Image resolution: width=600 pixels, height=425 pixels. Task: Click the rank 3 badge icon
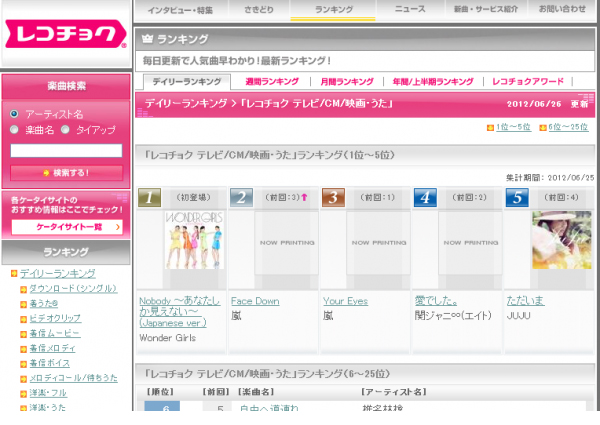(333, 197)
